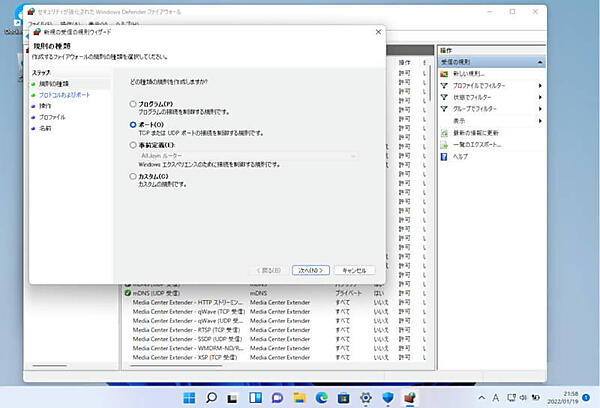Image resolution: width=600 pixels, height=408 pixels.
Task: Open the taskbar clock showing 21:58
Action: (562, 398)
